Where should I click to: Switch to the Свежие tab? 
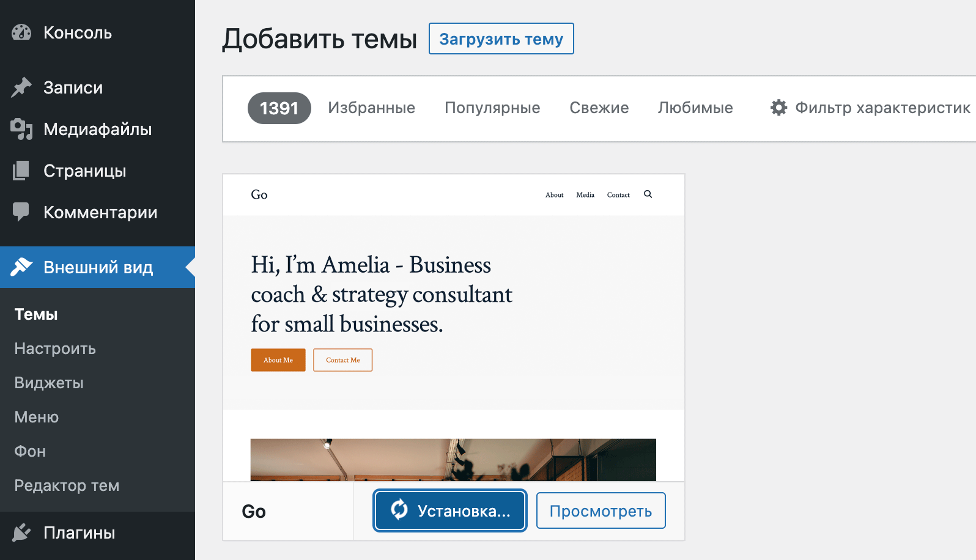tap(599, 108)
